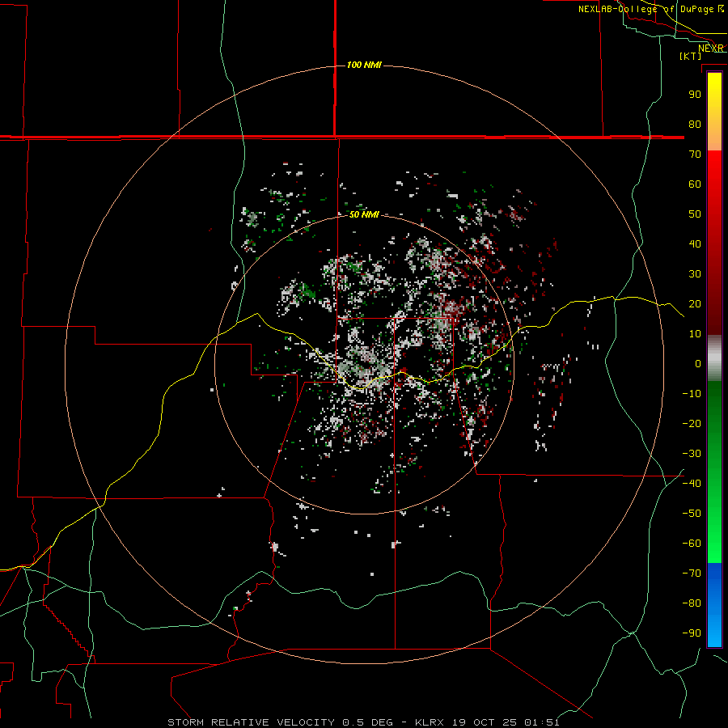Click the positive "70" scale value
The height and width of the screenshot is (728, 728).
point(695,154)
